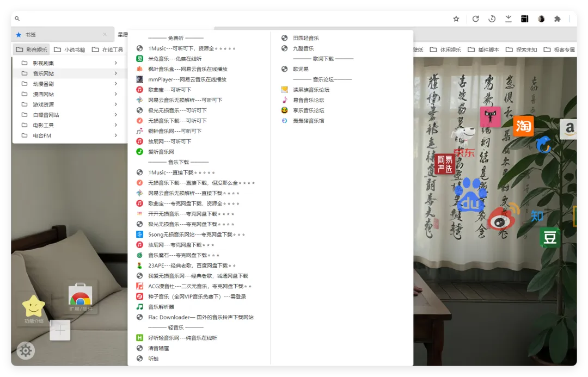This screenshot has height=377, width=588.
Task: Open the Weibo eye shortcut icon
Action: [503, 218]
